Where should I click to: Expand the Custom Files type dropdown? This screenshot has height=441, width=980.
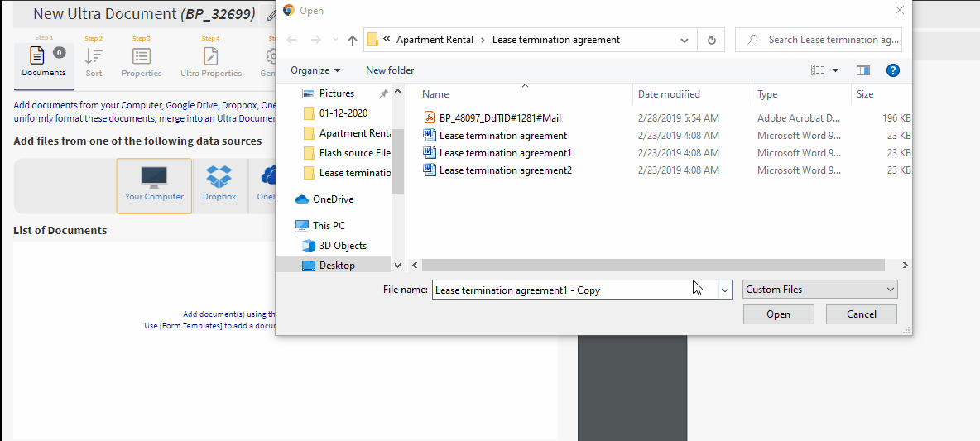(819, 290)
